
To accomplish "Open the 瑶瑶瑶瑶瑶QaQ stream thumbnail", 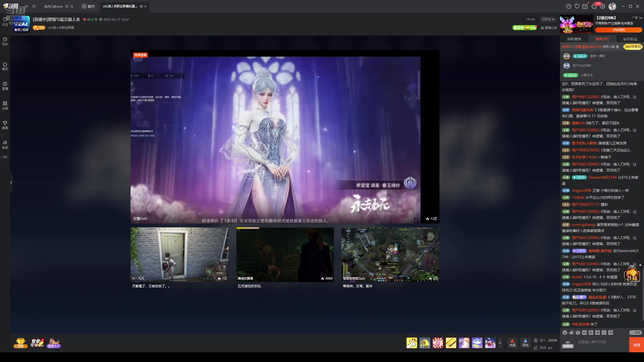I will (390, 254).
